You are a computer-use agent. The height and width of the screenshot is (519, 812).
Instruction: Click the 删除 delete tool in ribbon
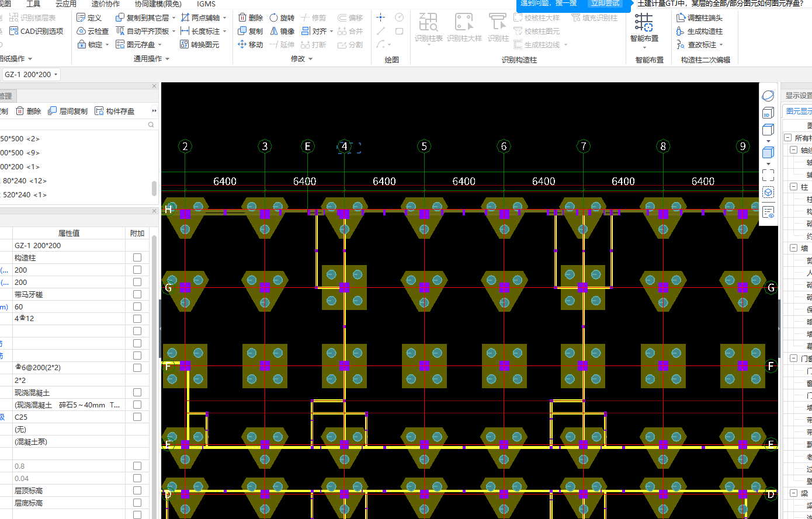251,18
